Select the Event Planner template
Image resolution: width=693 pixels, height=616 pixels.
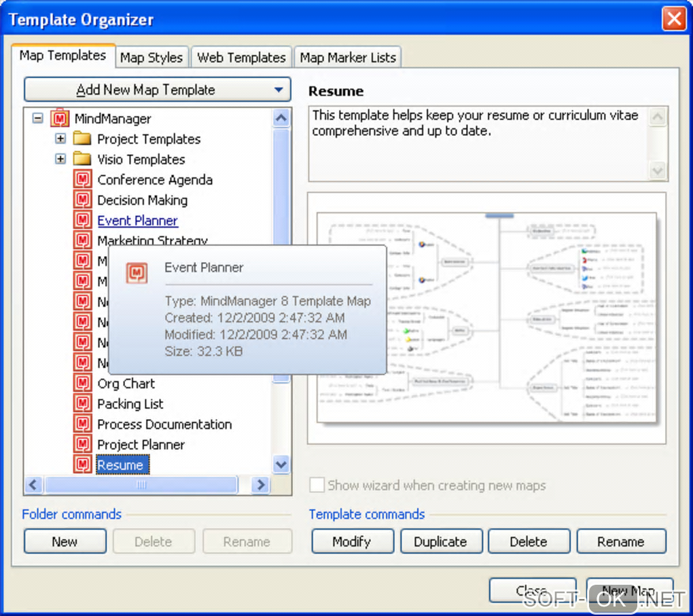coord(137,221)
